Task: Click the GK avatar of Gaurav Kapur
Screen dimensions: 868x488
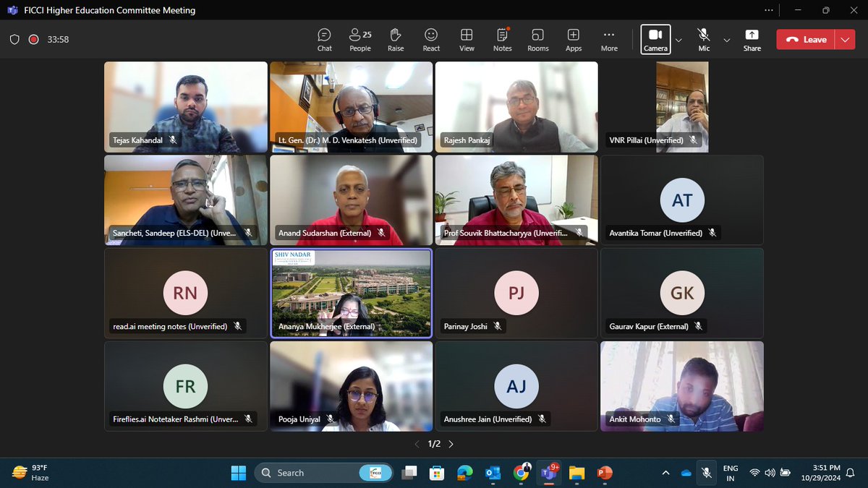Action: click(x=682, y=293)
